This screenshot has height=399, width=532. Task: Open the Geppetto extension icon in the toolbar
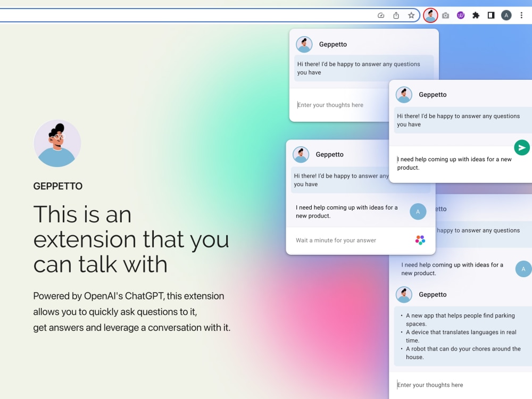pyautogui.click(x=430, y=15)
